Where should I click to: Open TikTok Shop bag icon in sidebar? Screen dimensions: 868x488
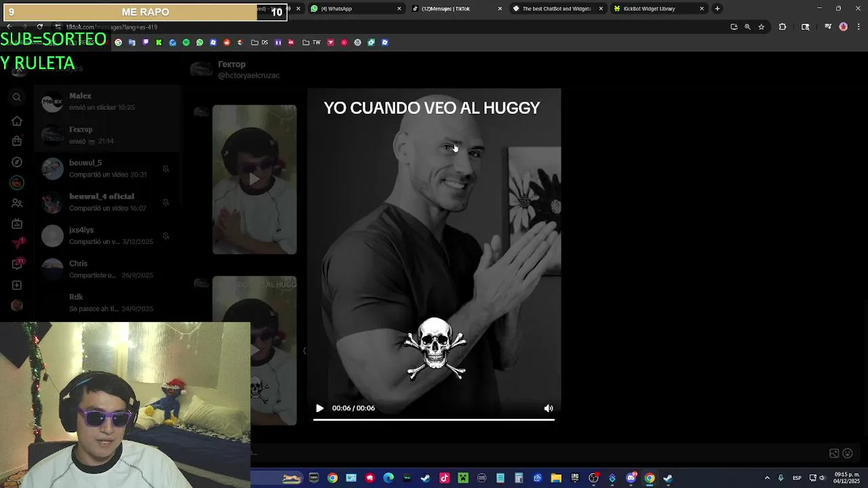point(17,141)
